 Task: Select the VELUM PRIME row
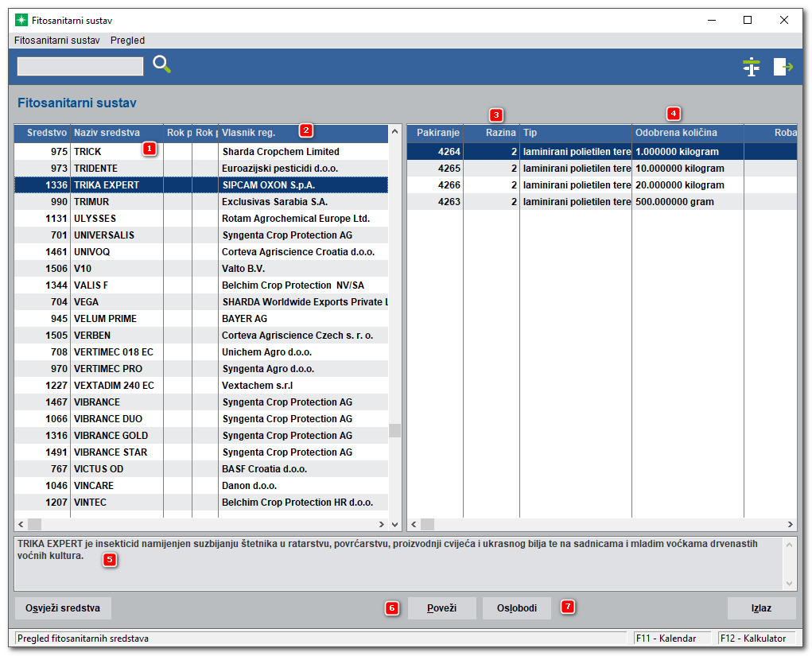[201, 318]
